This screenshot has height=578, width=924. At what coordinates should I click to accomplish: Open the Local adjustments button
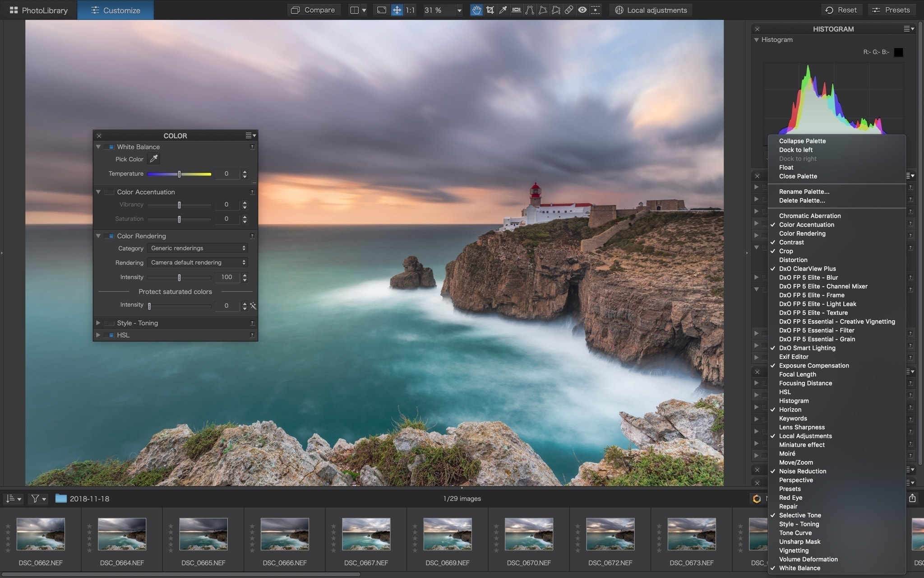651,10
